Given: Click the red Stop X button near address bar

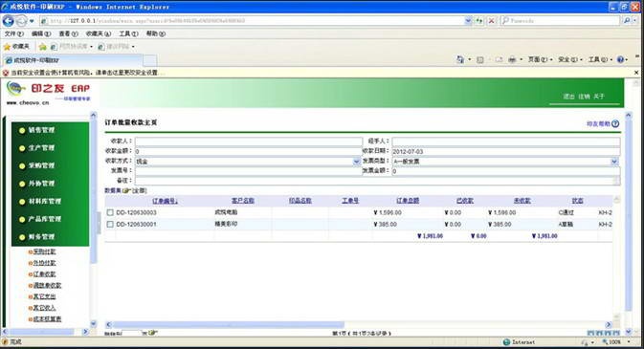Looking at the screenshot, I should [x=491, y=20].
